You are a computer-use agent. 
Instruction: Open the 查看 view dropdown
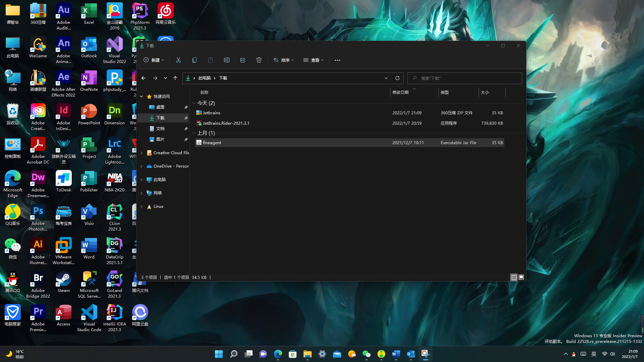tap(313, 60)
